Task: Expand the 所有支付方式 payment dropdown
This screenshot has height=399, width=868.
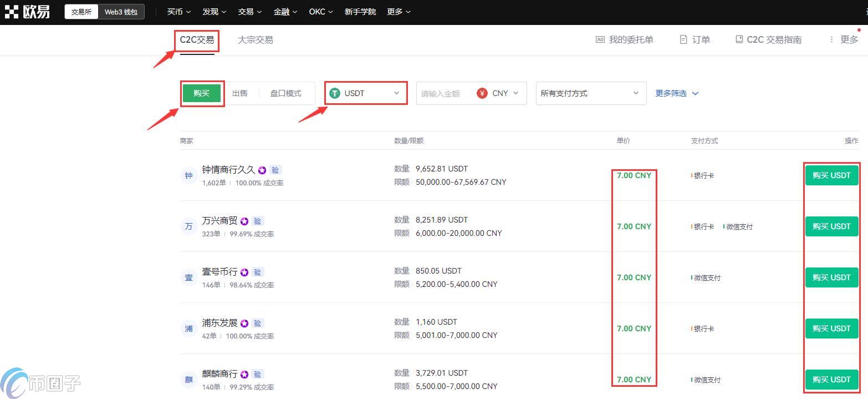Action: click(590, 93)
